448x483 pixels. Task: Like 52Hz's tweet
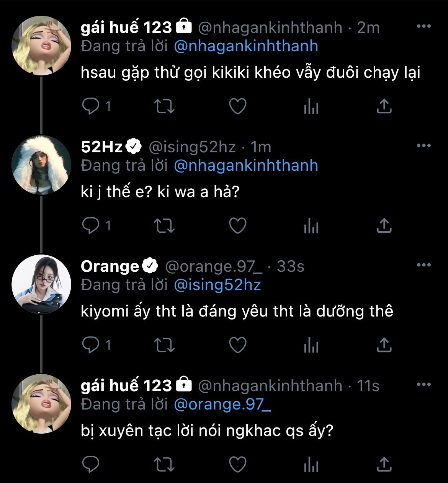pyautogui.click(x=237, y=226)
